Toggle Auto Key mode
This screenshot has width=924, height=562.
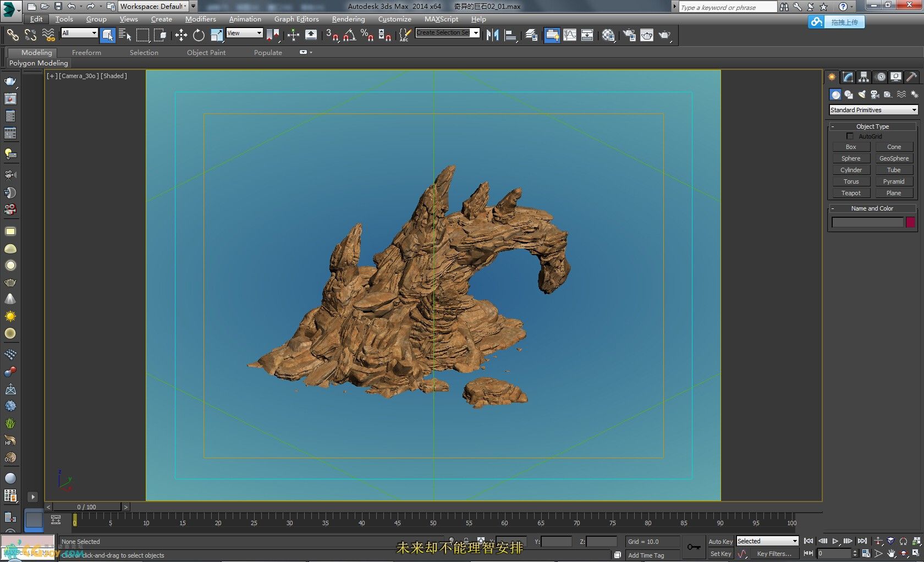pyautogui.click(x=721, y=542)
